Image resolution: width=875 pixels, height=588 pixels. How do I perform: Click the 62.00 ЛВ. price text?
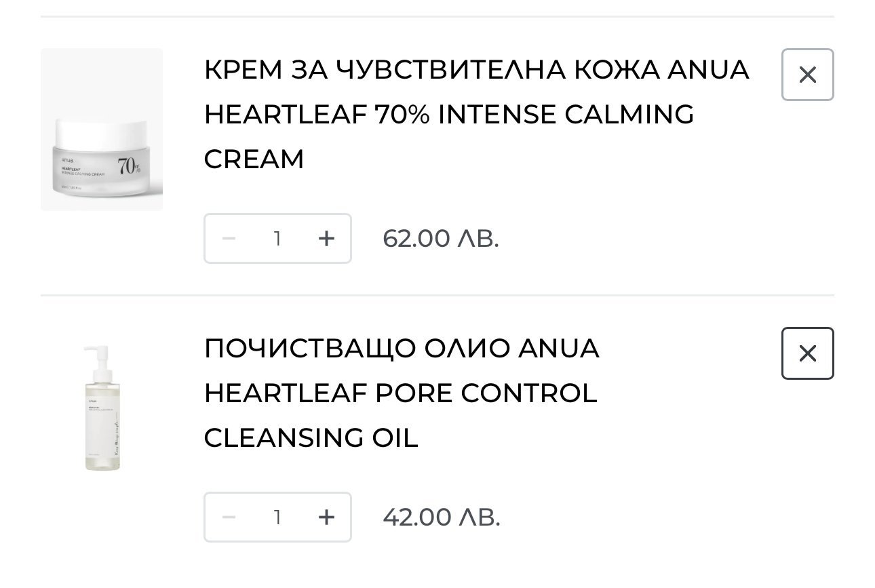point(441,238)
